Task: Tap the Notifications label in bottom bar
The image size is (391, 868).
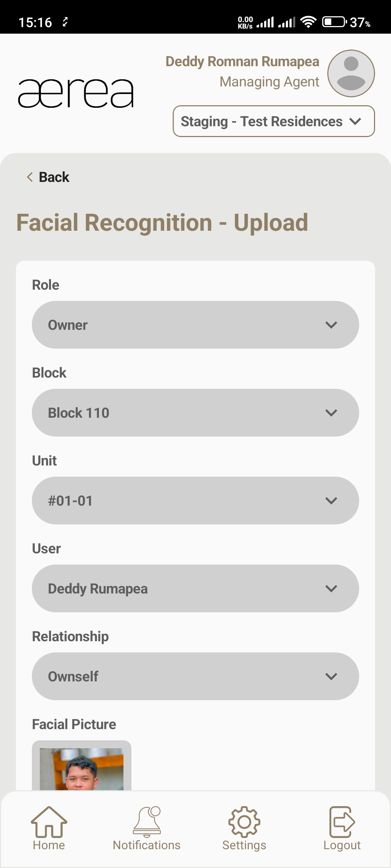Action: [x=147, y=845]
